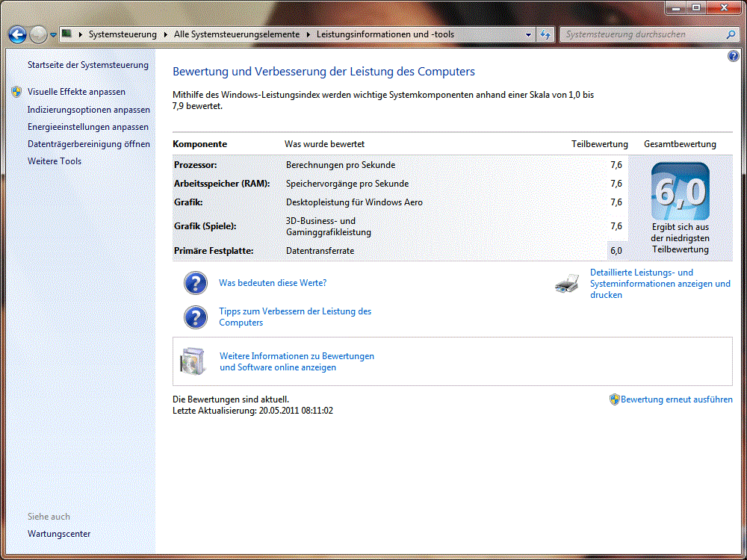
Task: Click the blue 6,0 overall score badge
Action: point(680,191)
